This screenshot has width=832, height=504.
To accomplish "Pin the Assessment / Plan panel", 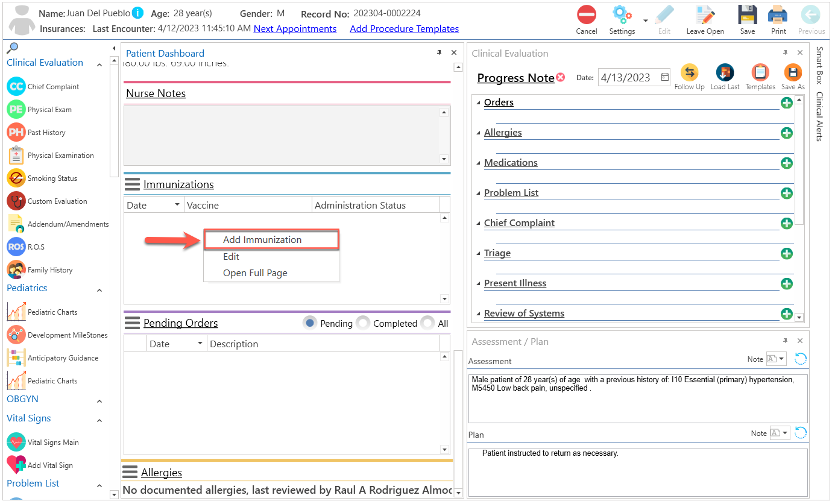I will click(786, 341).
